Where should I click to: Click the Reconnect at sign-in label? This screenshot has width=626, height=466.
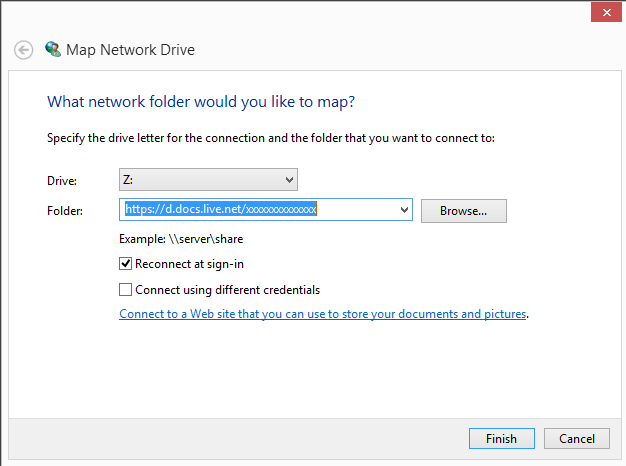coord(189,264)
